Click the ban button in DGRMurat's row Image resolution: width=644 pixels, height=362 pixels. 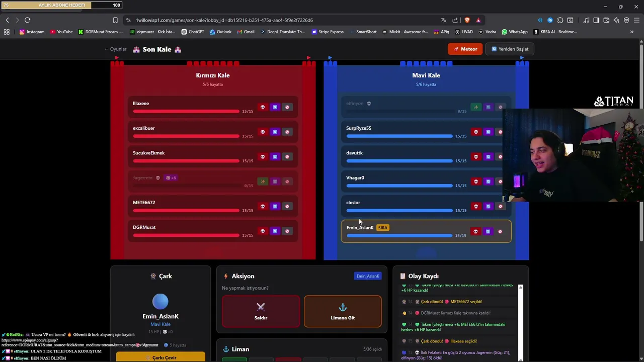pyautogui.click(x=287, y=231)
